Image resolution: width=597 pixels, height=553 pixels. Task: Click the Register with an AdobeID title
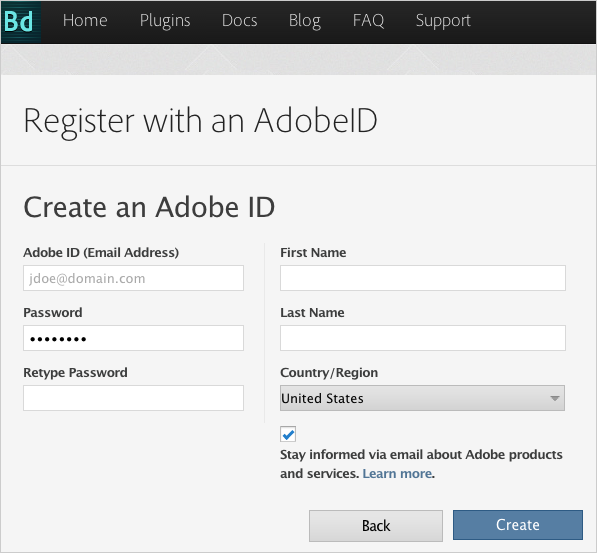point(200,121)
